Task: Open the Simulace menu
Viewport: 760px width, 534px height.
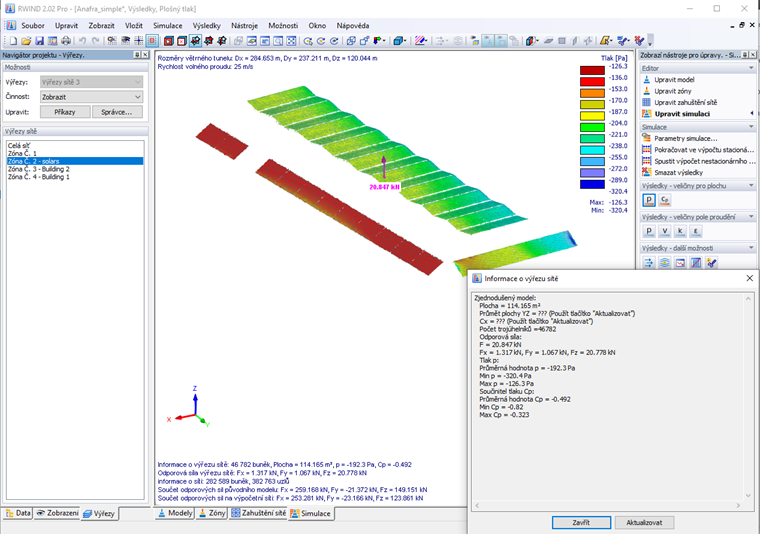Action: click(168, 26)
